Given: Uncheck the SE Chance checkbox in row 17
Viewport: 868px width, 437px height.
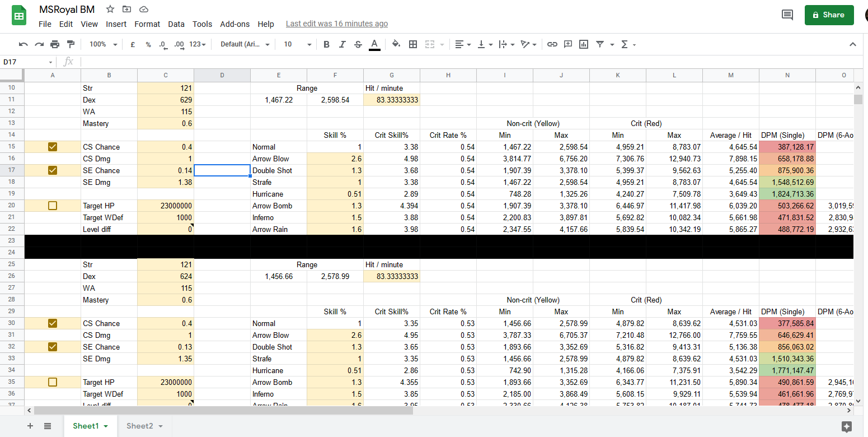Looking at the screenshot, I should click(x=53, y=170).
